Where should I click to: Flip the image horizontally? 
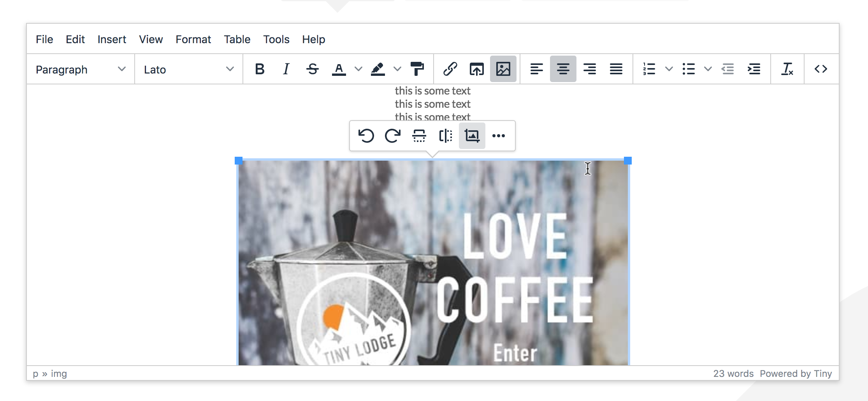[446, 136]
